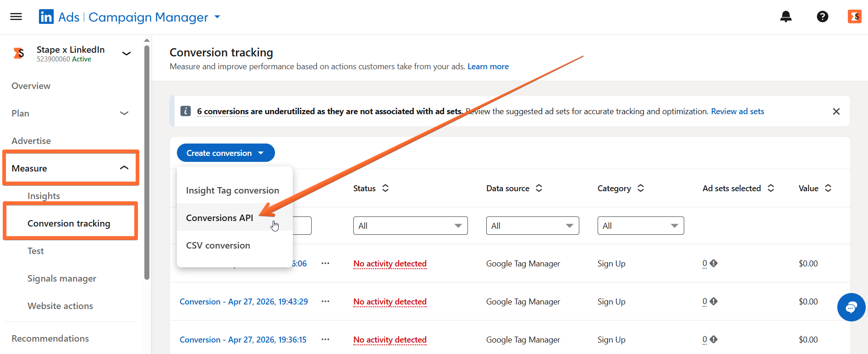Click No activity detected for 19:43:29 conversion
This screenshot has width=868, height=354.
(390, 302)
